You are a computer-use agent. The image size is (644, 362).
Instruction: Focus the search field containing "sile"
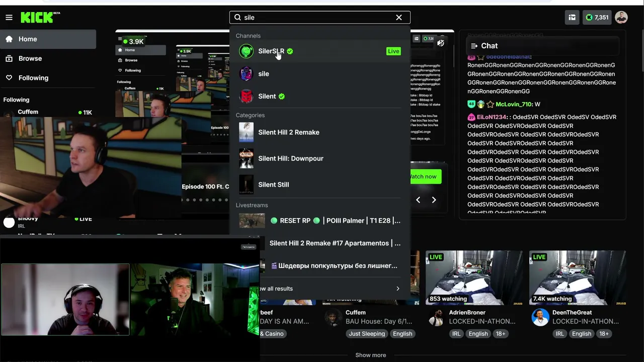point(320,18)
